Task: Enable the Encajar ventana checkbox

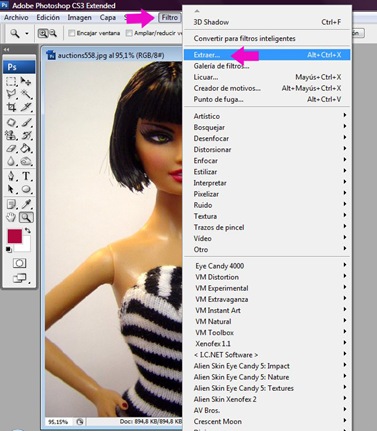Action: click(71, 33)
